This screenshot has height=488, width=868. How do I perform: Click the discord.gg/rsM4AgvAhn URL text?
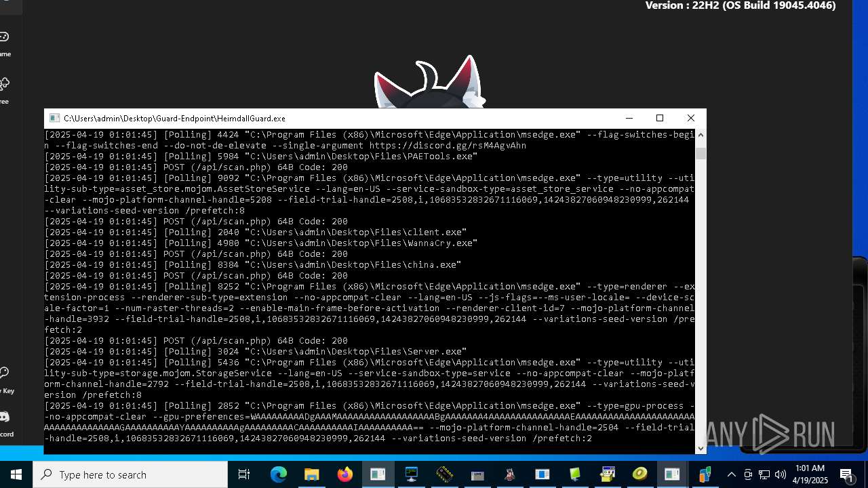tap(448, 146)
